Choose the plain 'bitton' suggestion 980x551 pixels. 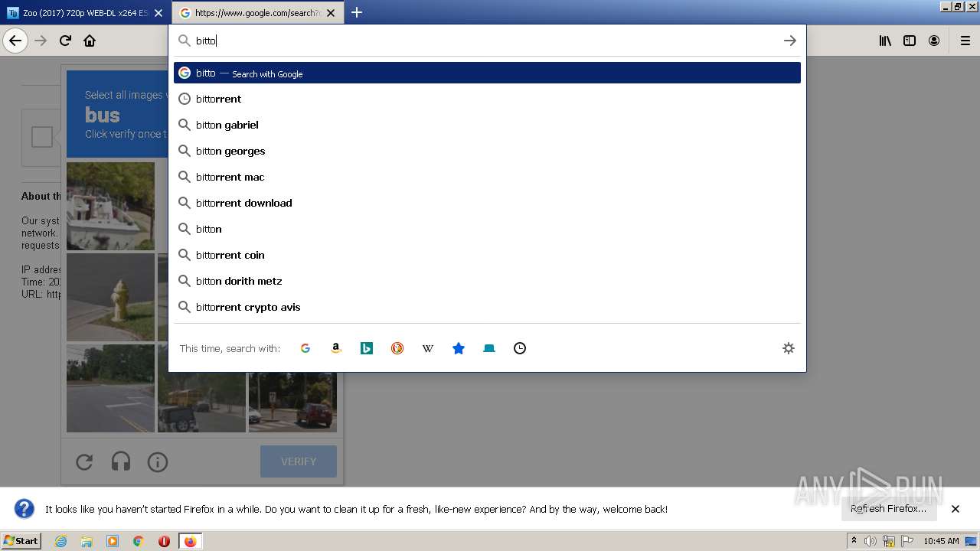point(487,229)
